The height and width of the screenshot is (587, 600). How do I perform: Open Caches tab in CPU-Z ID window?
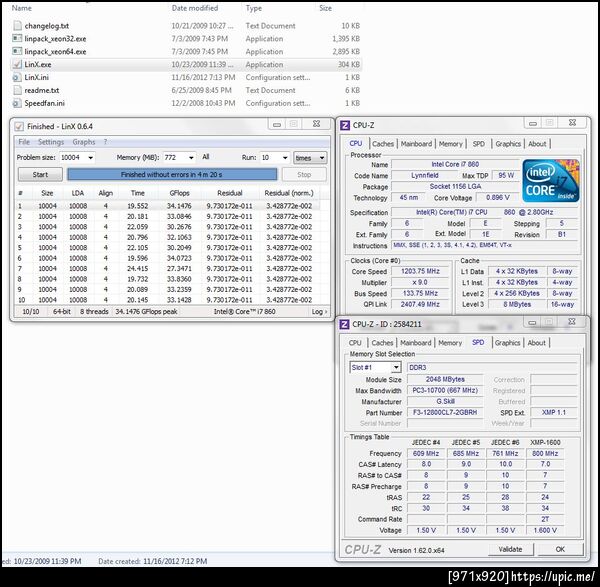tap(382, 343)
